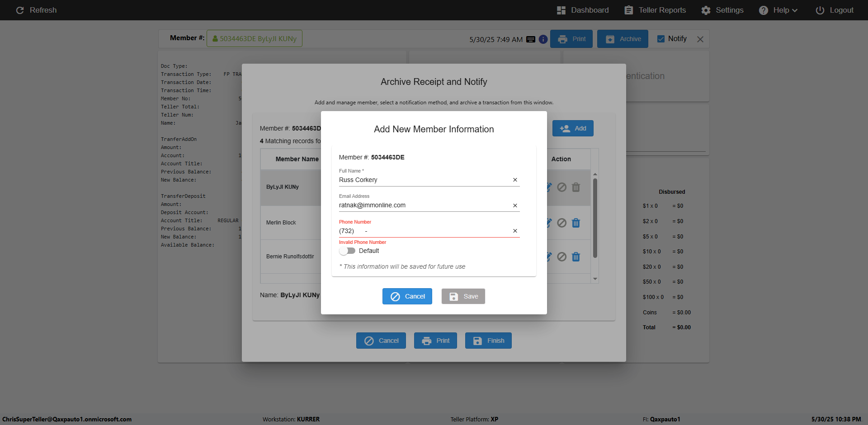
Task: Click Logout in top navigation
Action: click(x=835, y=10)
